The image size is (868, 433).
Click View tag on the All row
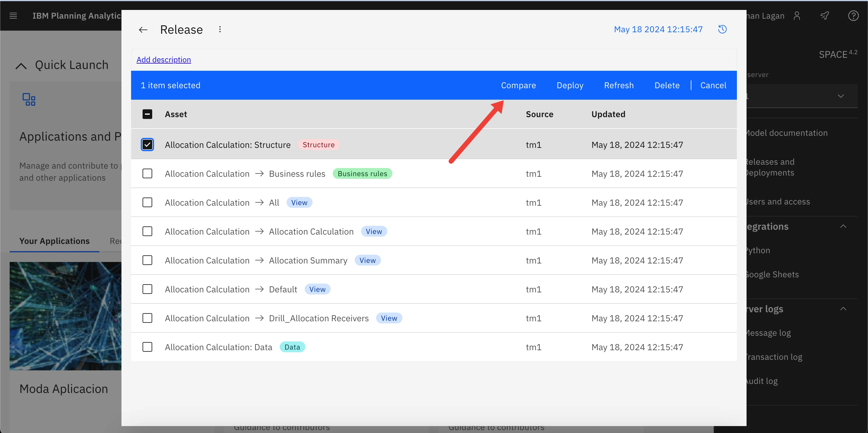pos(299,202)
